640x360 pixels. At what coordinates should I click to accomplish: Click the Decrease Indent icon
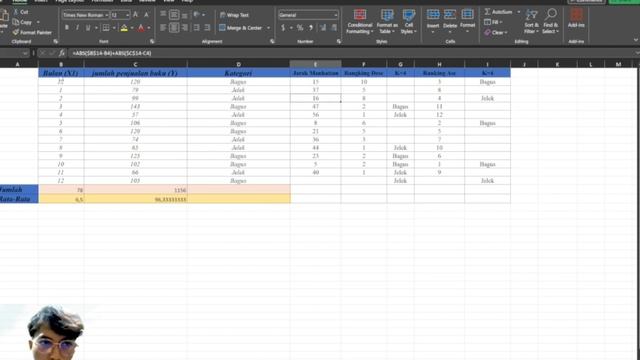click(197, 28)
